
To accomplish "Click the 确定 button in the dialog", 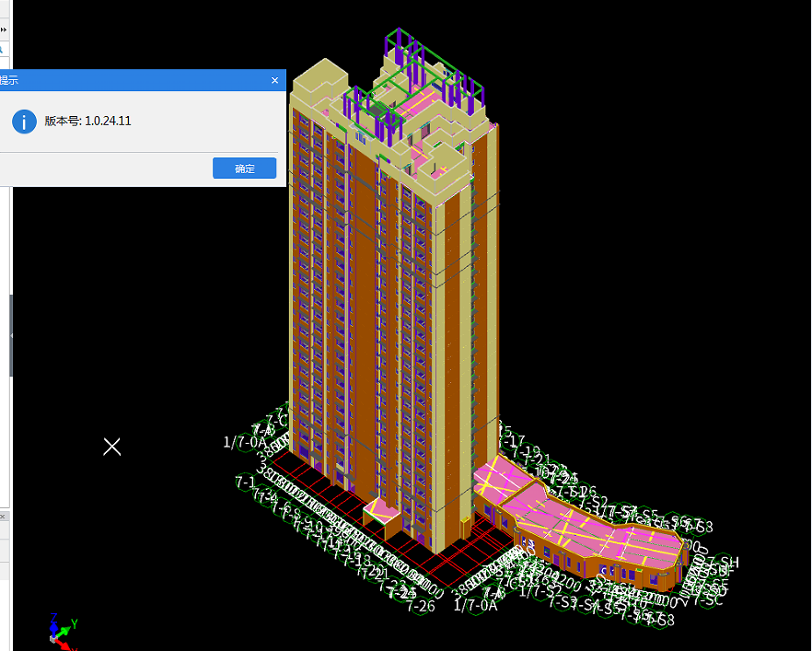I will 245,169.
